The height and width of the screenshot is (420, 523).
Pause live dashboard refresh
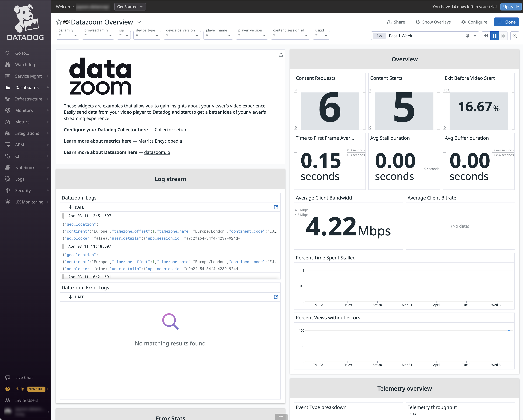tap(494, 36)
